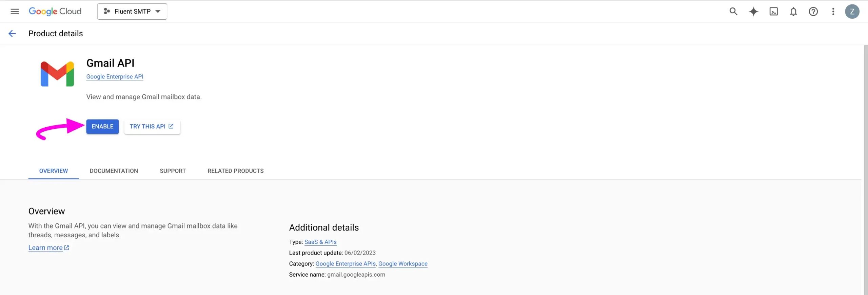Switch to the Support tab
Image resolution: width=868 pixels, height=295 pixels.
pos(173,171)
